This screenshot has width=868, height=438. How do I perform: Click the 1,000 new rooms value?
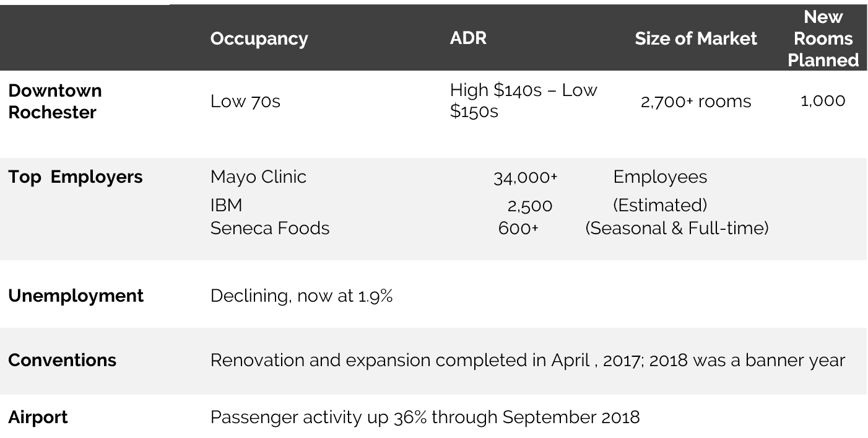[x=823, y=101]
